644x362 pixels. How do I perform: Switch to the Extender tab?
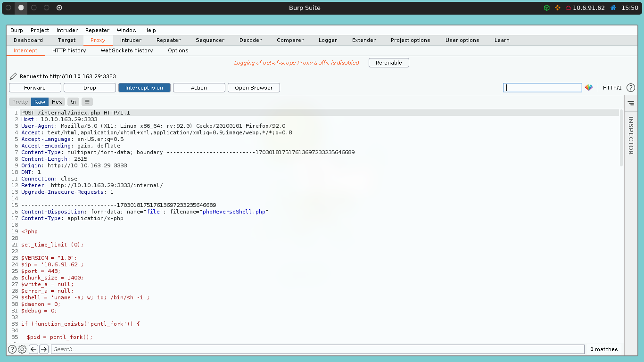point(364,40)
